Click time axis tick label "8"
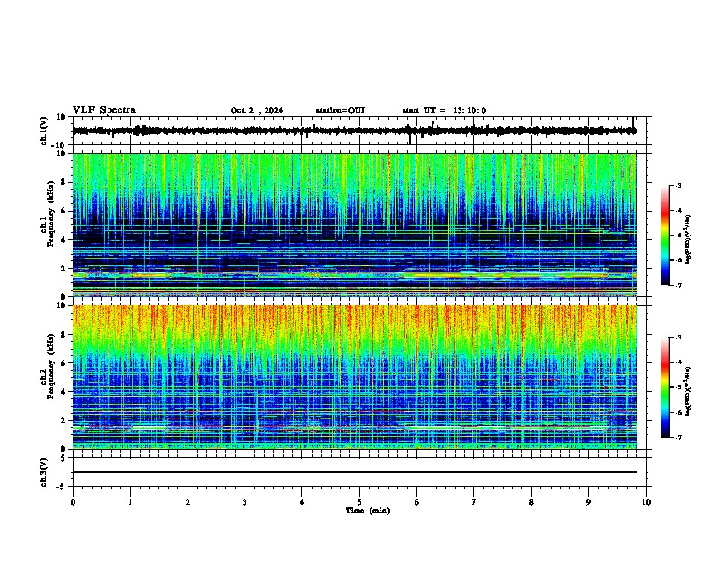 pos(531,502)
